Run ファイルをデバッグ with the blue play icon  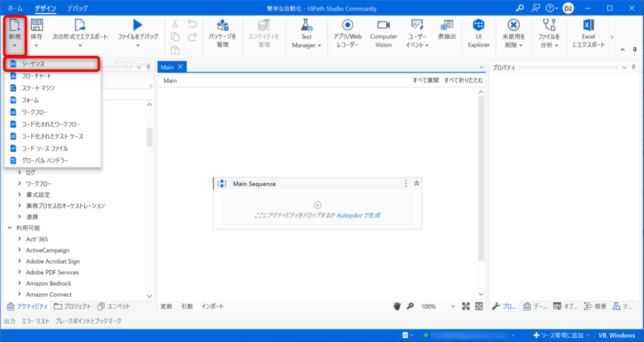pos(138,24)
